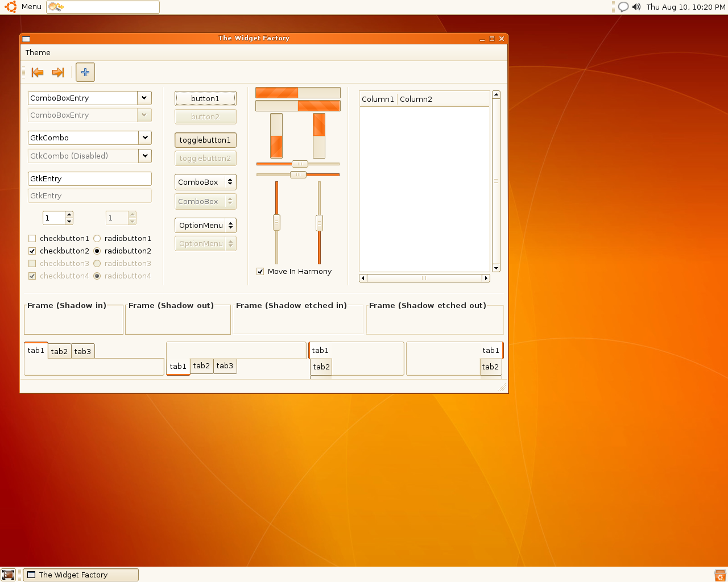Click the clock showing Thu Aug 10, 10:20 PM
Viewport: 728px width, 582px height.
(686, 7)
